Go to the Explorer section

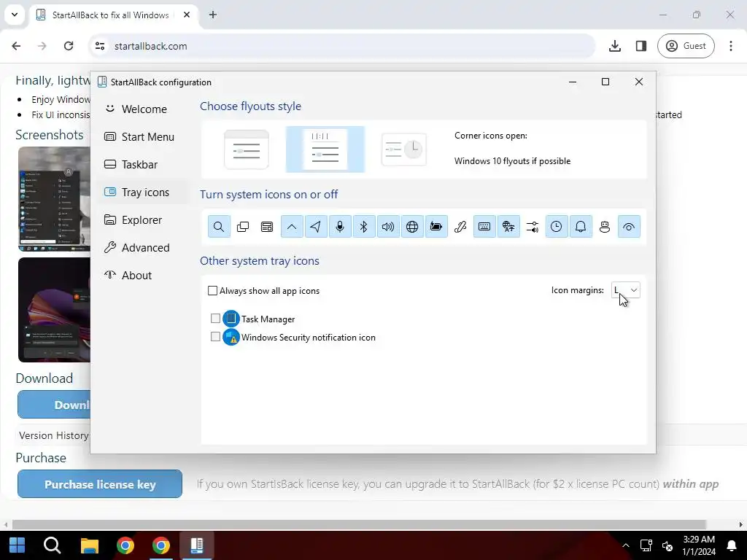(x=143, y=219)
